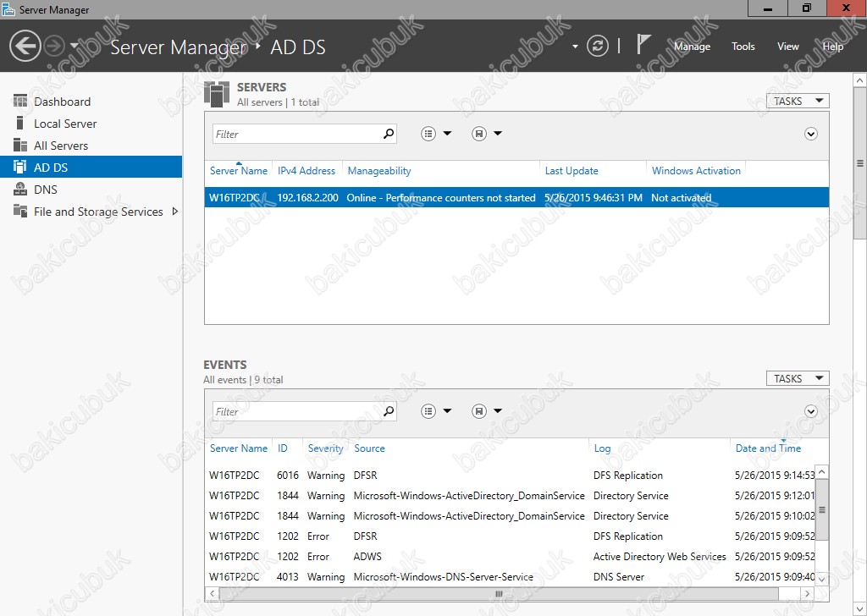Open the Servers list options icon
The width and height of the screenshot is (867, 616).
point(428,134)
